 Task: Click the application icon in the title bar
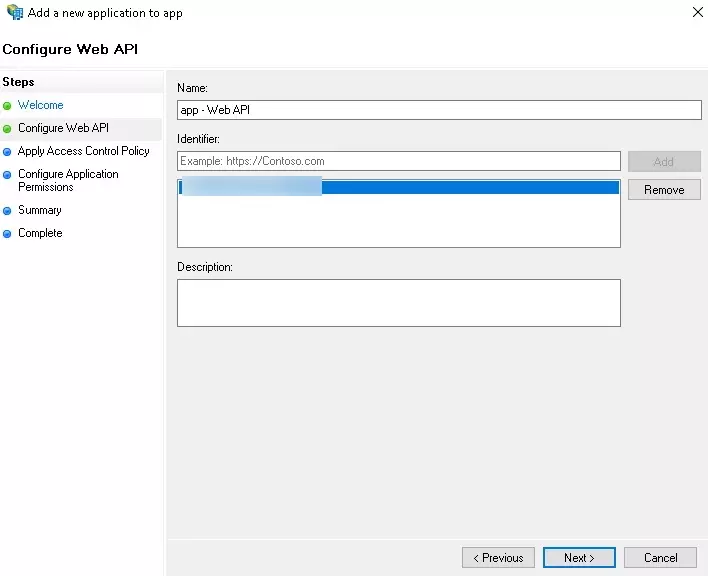(14, 13)
